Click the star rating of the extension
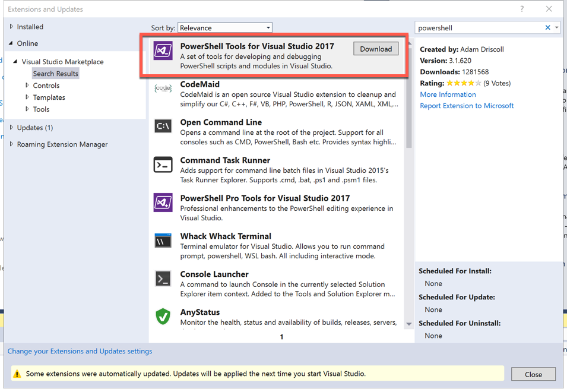The image size is (567, 392). [x=464, y=83]
